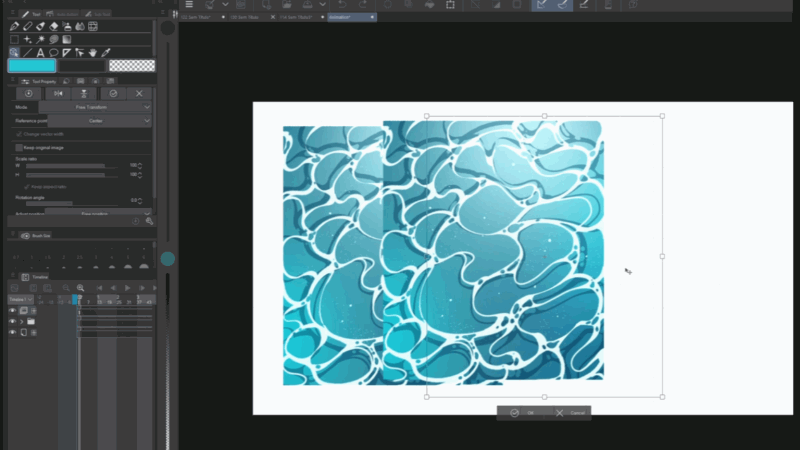The height and width of the screenshot is (450, 800).
Task: Select the Eyedropper tool
Action: [105, 52]
